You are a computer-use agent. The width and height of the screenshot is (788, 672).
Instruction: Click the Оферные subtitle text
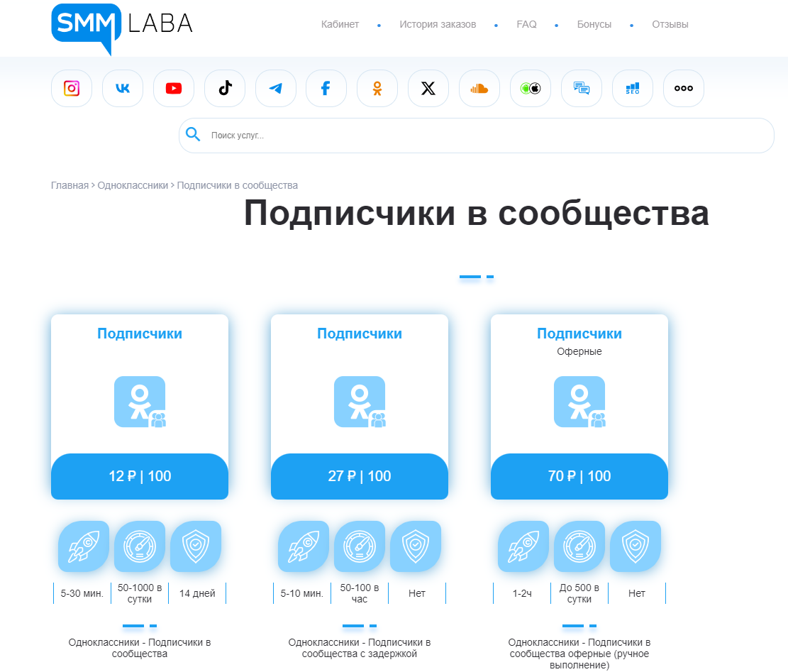579,351
